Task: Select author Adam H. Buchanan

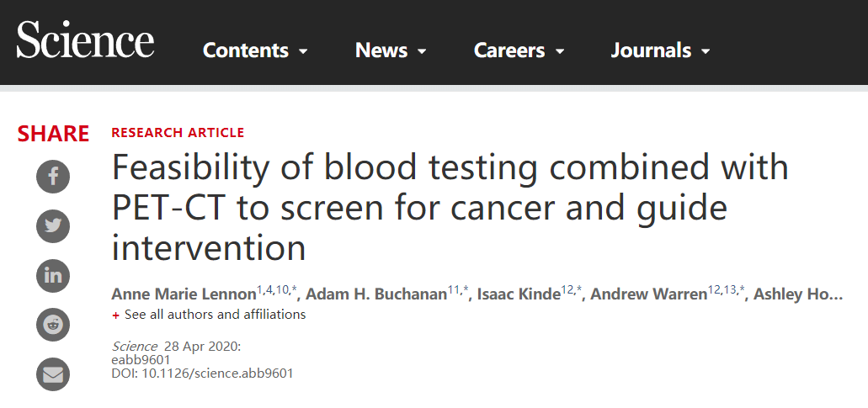Action: pos(375,294)
